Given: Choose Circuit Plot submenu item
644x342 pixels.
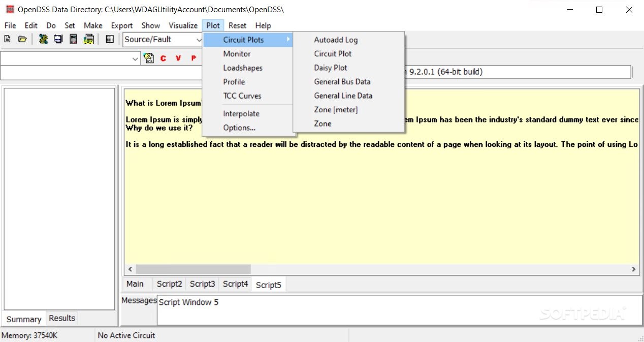Looking at the screenshot, I should 349,54.
